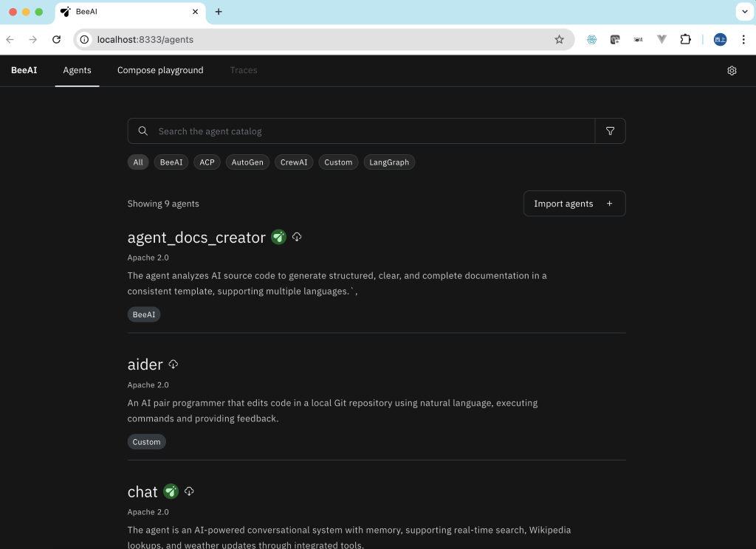Toggle the BeeAI framework filter chip
756x549 pixels.
tap(171, 162)
